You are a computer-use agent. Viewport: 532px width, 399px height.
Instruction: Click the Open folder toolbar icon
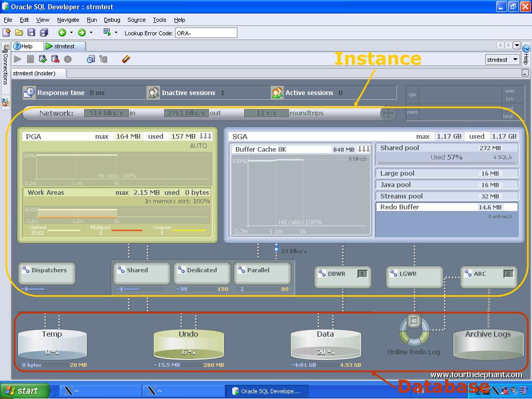coord(19,33)
